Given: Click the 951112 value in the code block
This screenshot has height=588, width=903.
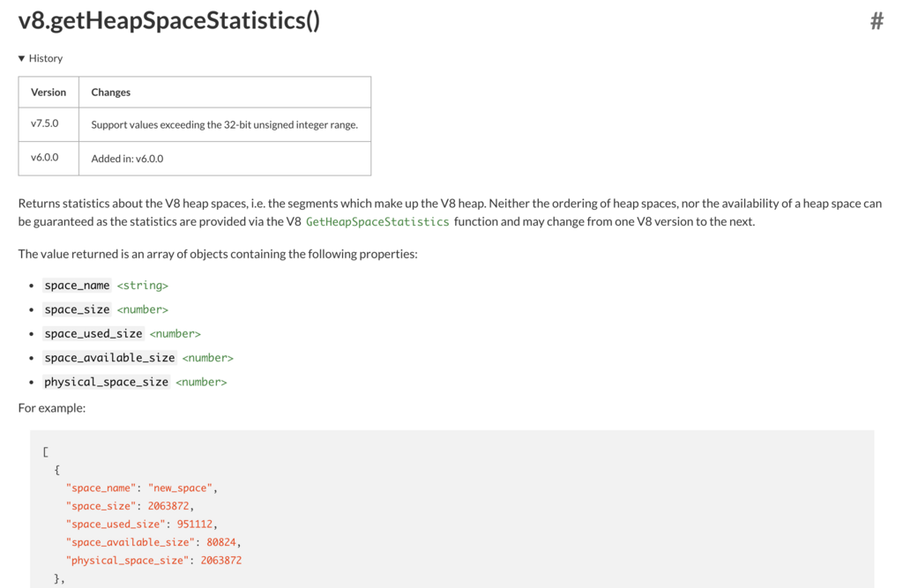Looking at the screenshot, I should (x=195, y=525).
